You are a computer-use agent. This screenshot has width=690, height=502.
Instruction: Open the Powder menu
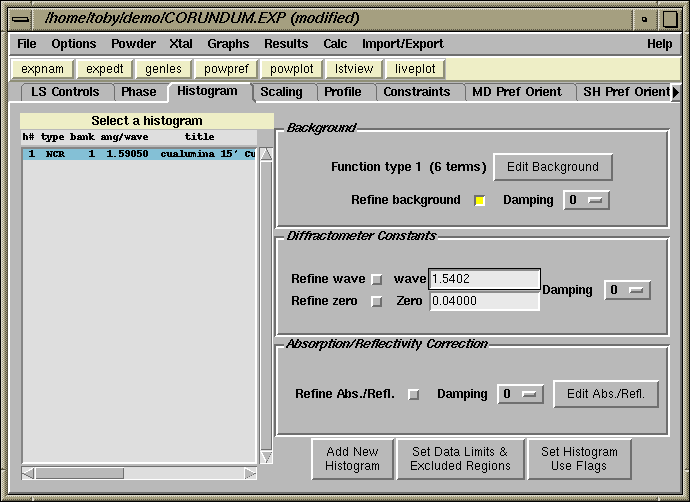pos(133,44)
